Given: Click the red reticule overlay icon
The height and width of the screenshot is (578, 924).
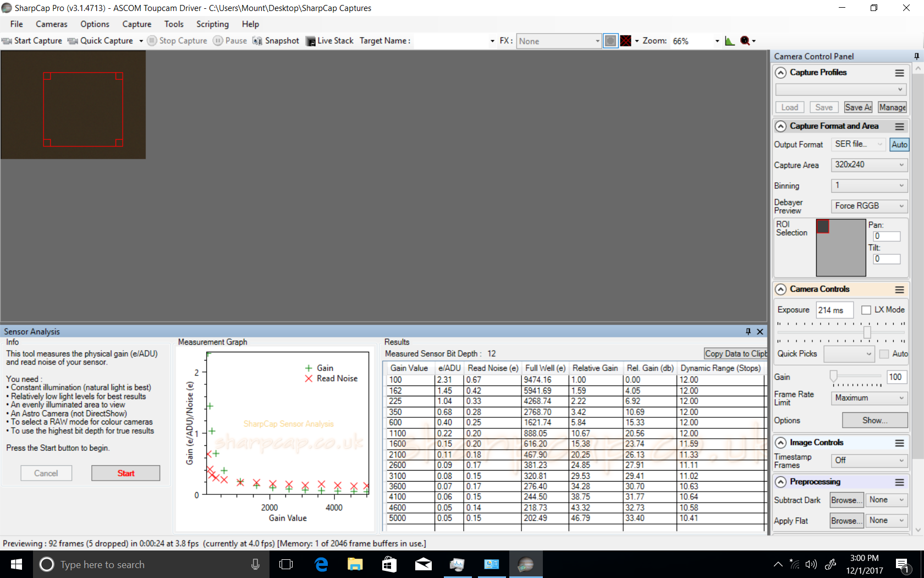Looking at the screenshot, I should tap(625, 41).
